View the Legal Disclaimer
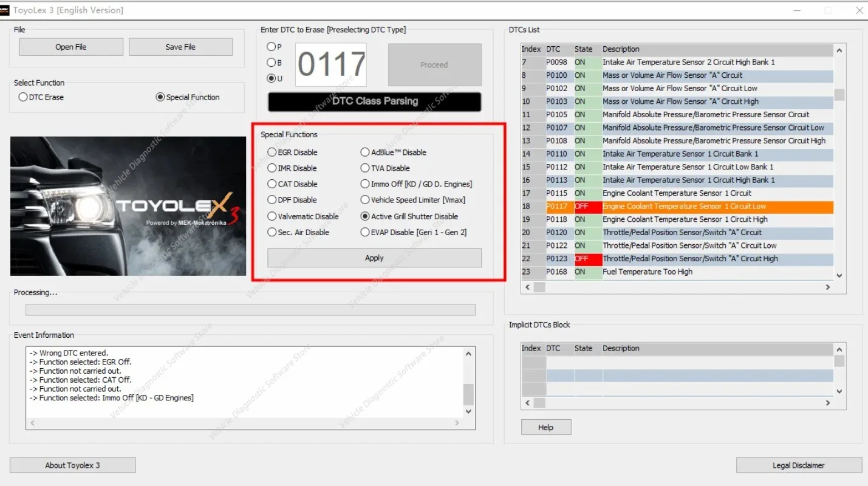This screenshot has width=868, height=486. [799, 465]
